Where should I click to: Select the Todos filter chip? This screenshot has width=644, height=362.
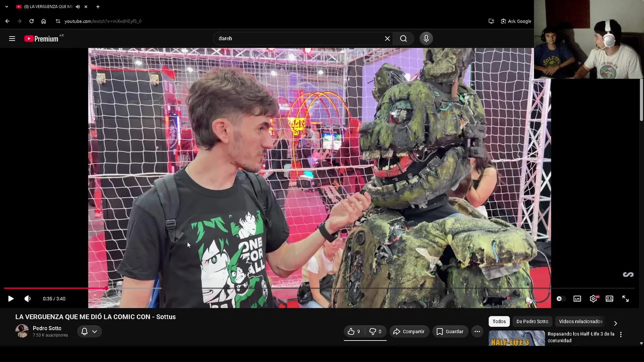coord(499,321)
